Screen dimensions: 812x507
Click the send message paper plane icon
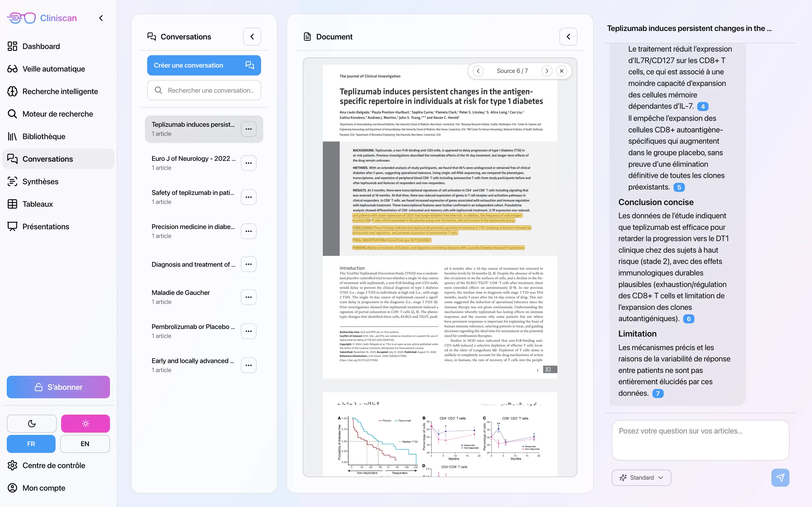[780, 477]
